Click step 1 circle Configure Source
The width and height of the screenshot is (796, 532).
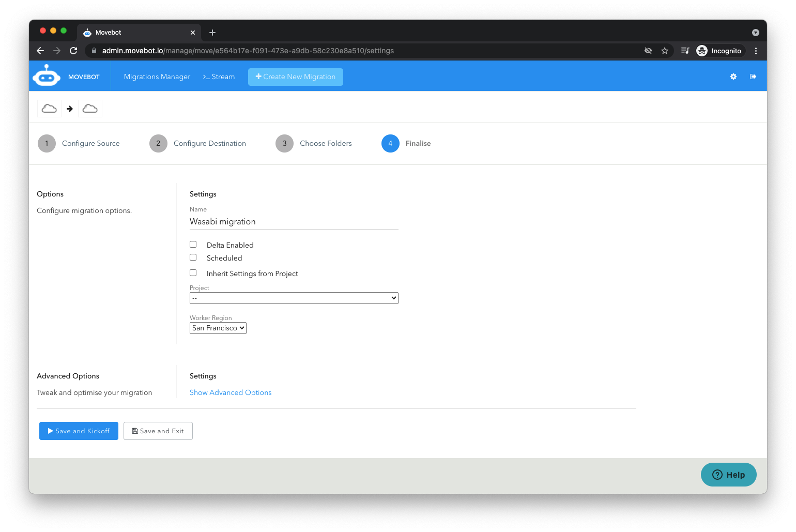47,143
